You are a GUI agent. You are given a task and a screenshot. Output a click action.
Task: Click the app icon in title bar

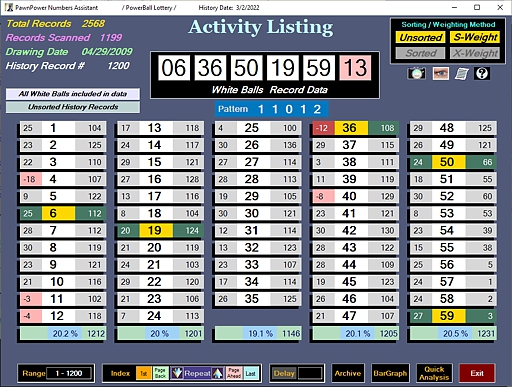pos(9,7)
